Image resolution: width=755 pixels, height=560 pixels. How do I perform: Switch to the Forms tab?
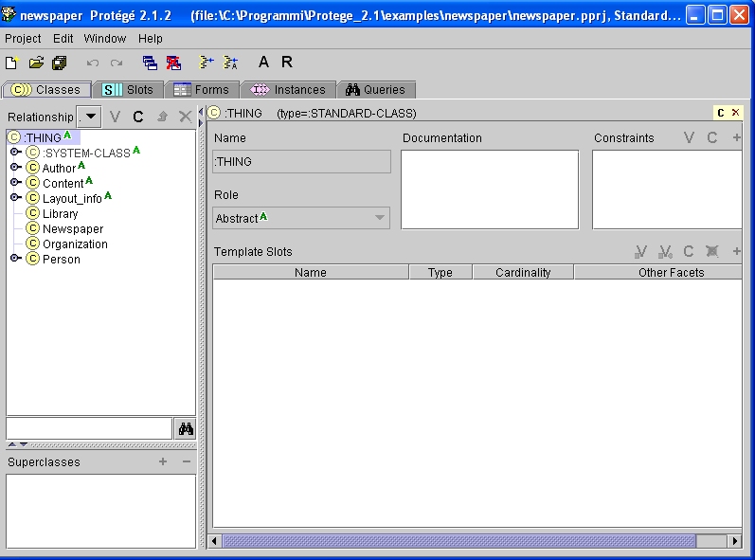(x=201, y=90)
